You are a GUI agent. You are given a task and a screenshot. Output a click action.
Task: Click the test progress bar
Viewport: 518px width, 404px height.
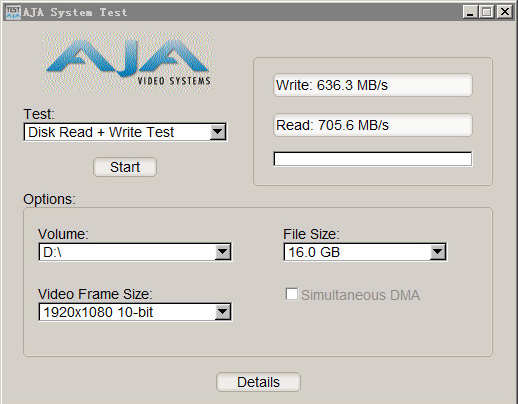[x=373, y=159]
